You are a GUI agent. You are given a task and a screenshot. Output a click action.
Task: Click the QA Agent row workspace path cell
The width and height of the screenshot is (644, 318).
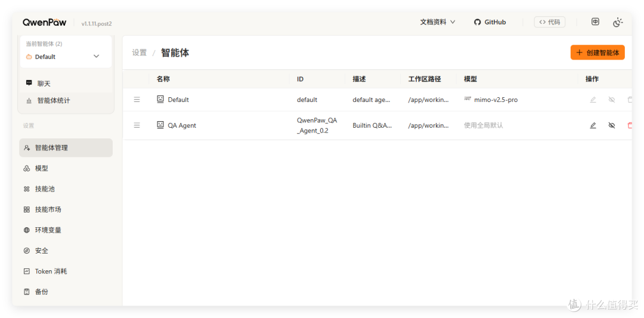[428, 125]
